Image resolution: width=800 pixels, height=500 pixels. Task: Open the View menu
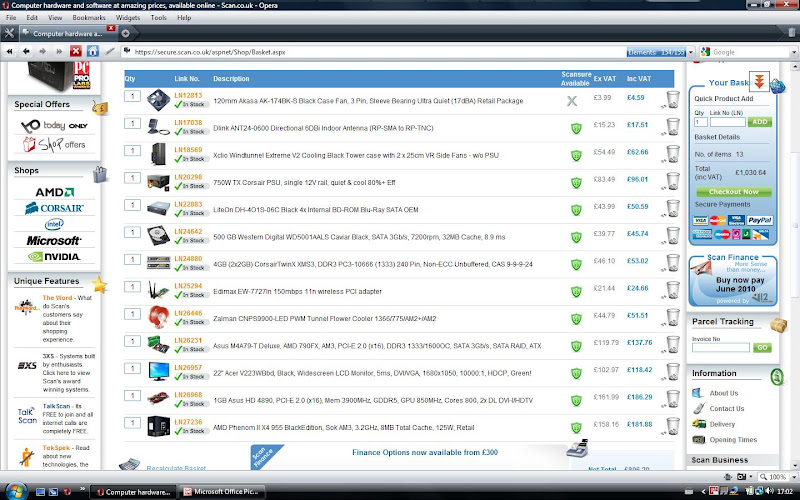(x=55, y=17)
